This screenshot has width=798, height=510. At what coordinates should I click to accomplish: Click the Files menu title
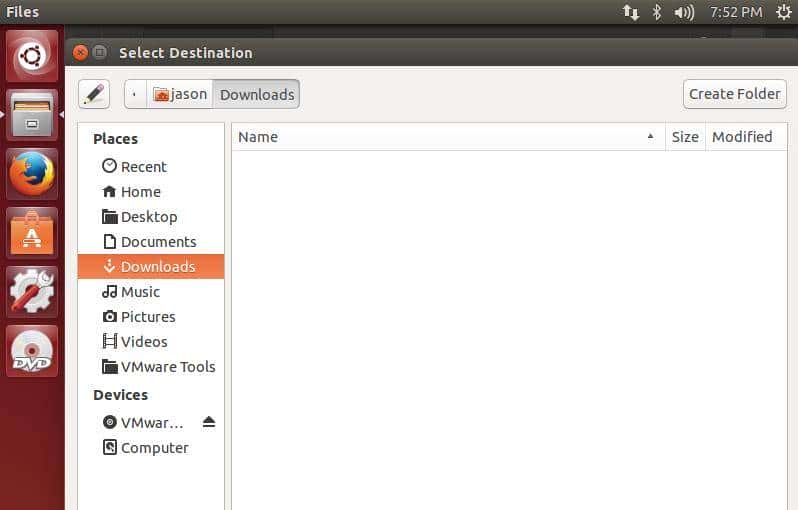[22, 12]
